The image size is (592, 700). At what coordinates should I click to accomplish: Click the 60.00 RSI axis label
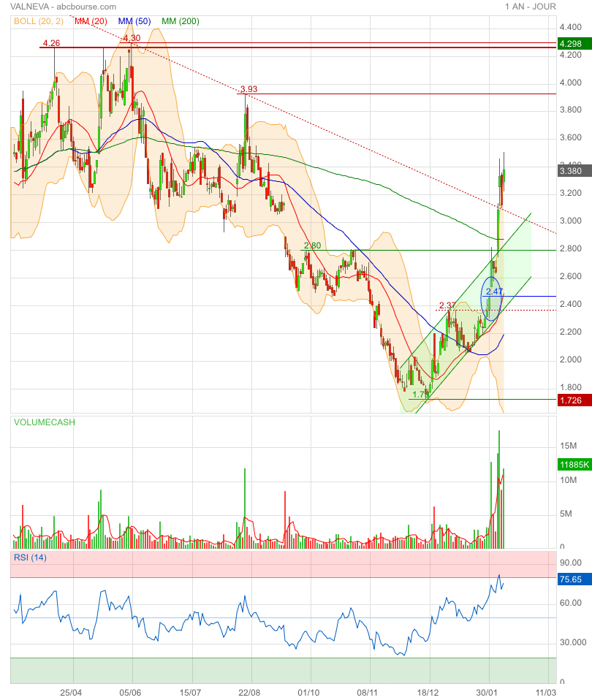[x=571, y=603]
